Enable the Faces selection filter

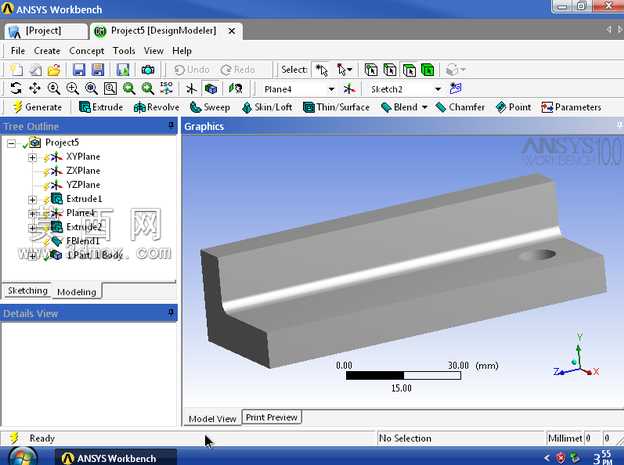coord(409,70)
